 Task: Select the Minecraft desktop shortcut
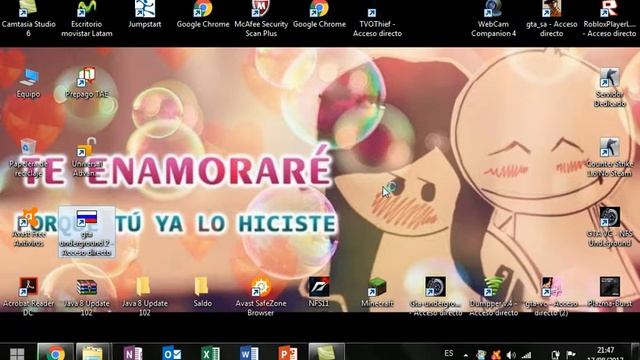377,293
